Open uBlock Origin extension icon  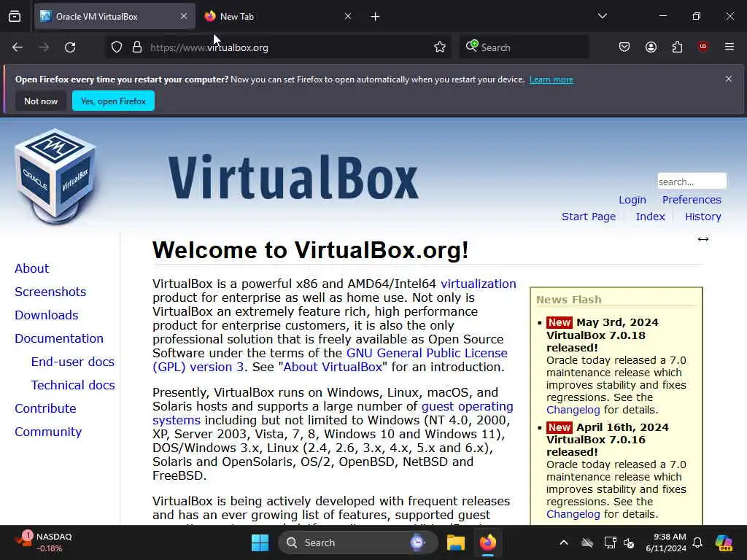pyautogui.click(x=703, y=47)
